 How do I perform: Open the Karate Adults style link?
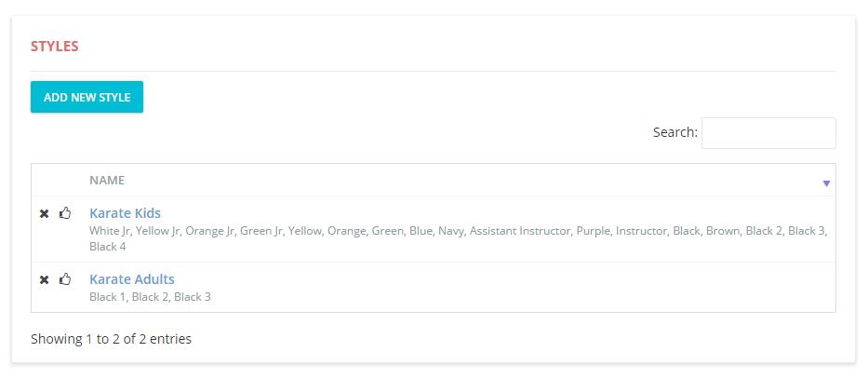pyautogui.click(x=131, y=279)
